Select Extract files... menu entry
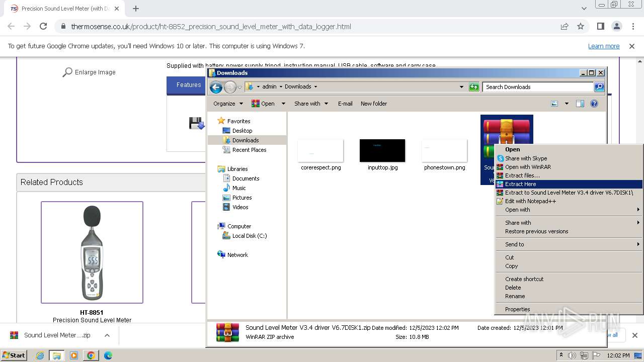 coord(569,175)
